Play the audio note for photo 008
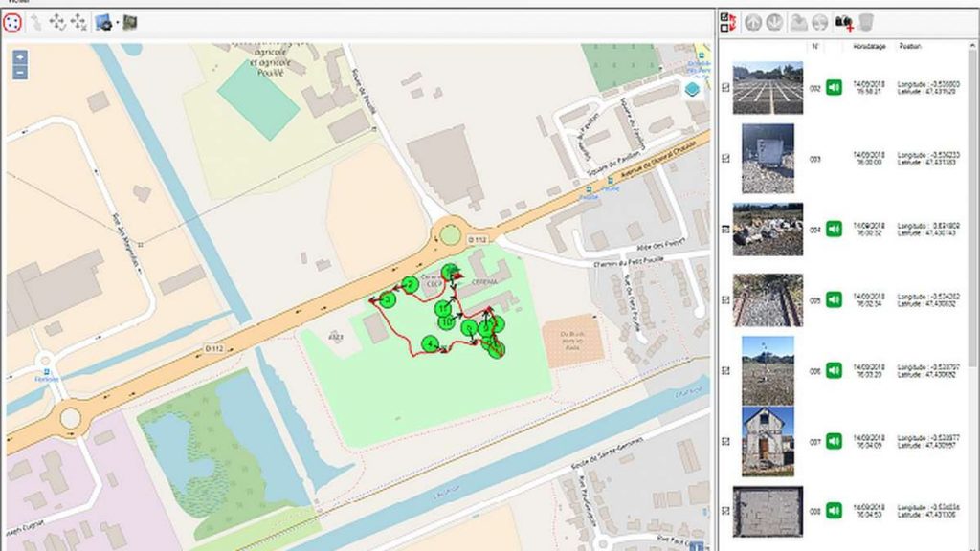 click(x=834, y=511)
